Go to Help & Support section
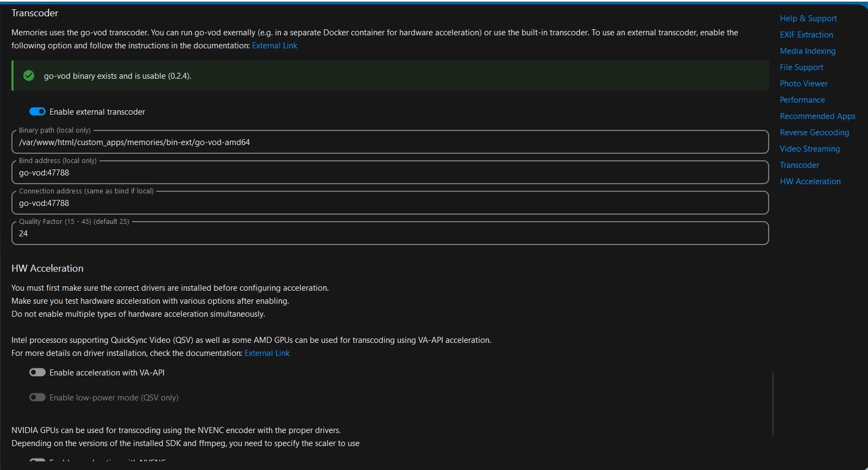Image resolution: width=868 pixels, height=470 pixels. [x=808, y=18]
